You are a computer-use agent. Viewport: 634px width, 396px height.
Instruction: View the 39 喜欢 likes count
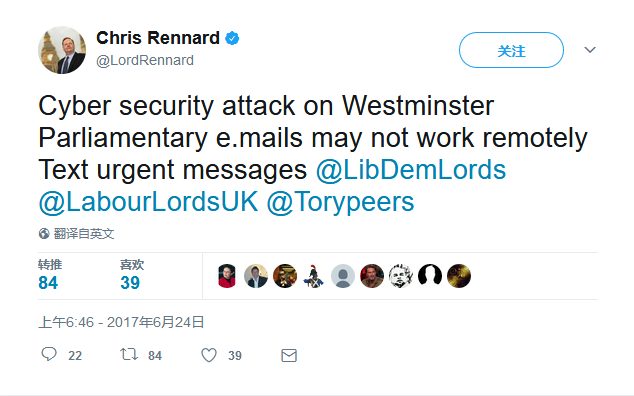click(x=132, y=275)
